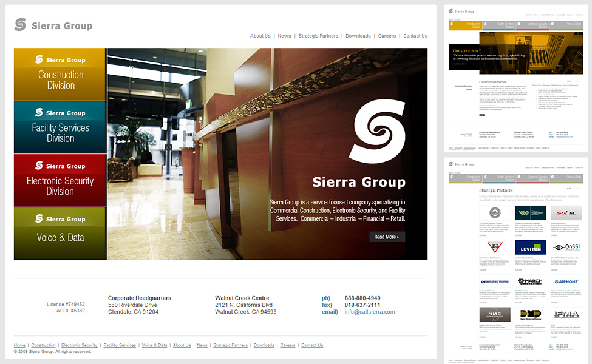Click the Electronic Security footer link
Viewport: 592px width, 364px height.
pos(80,345)
